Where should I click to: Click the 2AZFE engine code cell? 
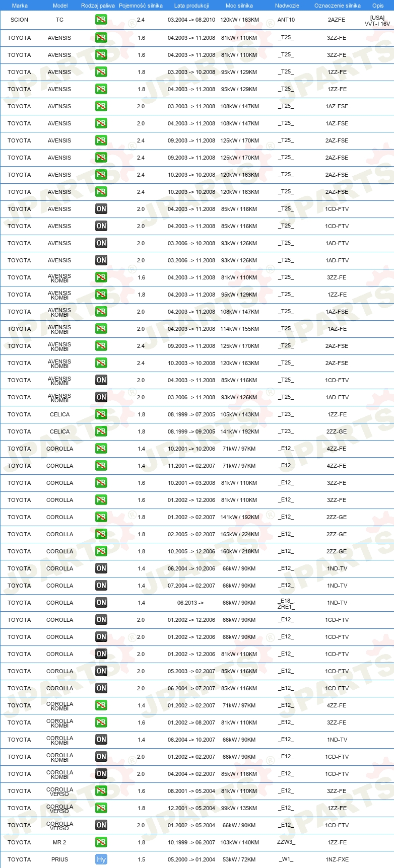point(337,20)
